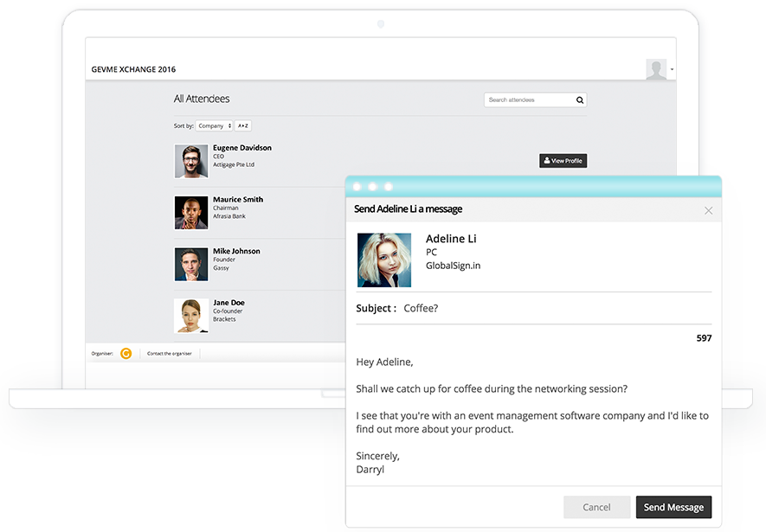Close the Send Adeline Li message dialog
The image size is (766, 532).
[x=708, y=209]
